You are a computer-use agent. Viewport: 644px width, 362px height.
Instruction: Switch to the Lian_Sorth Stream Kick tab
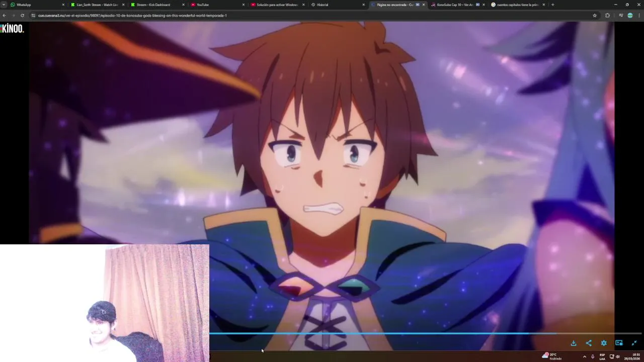(x=98, y=5)
